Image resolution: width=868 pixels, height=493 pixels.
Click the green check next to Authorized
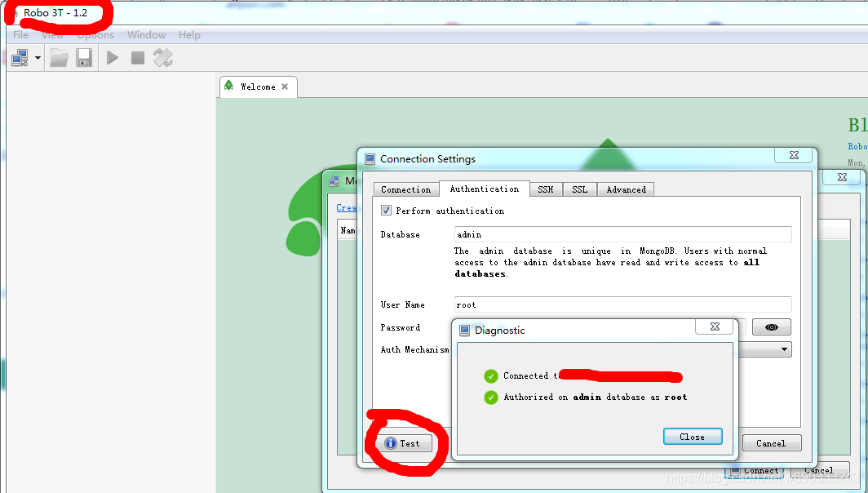[491, 398]
